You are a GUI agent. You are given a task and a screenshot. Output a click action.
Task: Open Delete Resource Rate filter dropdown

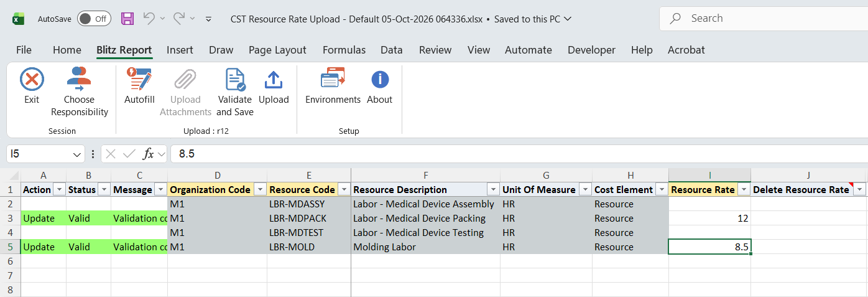pos(860,189)
